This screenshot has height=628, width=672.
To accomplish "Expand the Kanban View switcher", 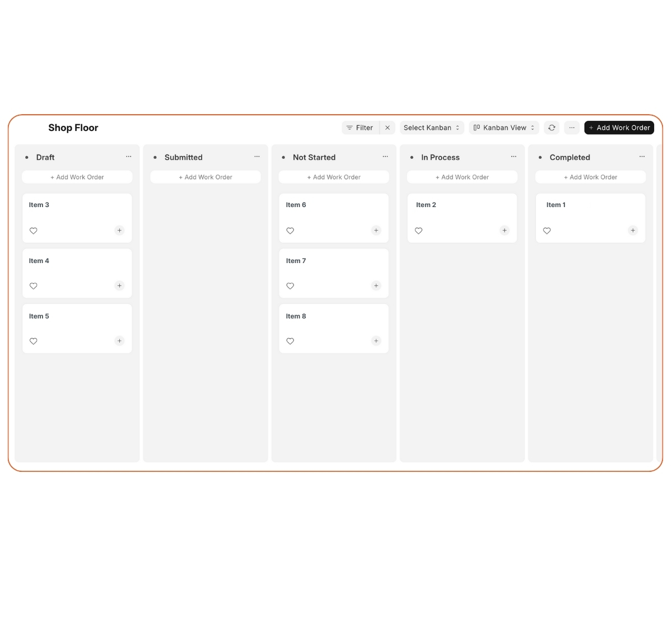I will [x=504, y=128].
